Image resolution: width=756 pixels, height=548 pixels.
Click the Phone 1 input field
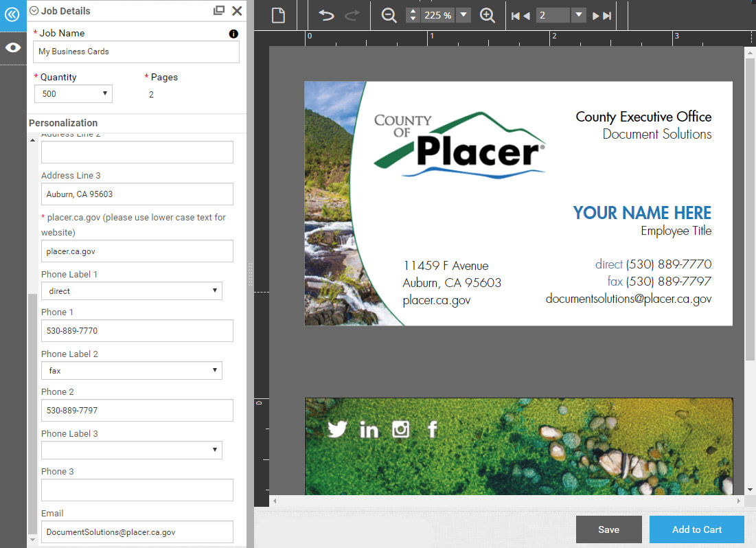[x=137, y=330]
